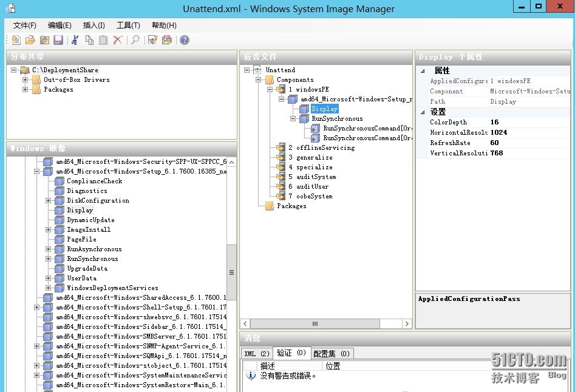This screenshot has width=575, height=392.
Task: Select ComplianceCheck in Windows image tree
Action: 95,181
